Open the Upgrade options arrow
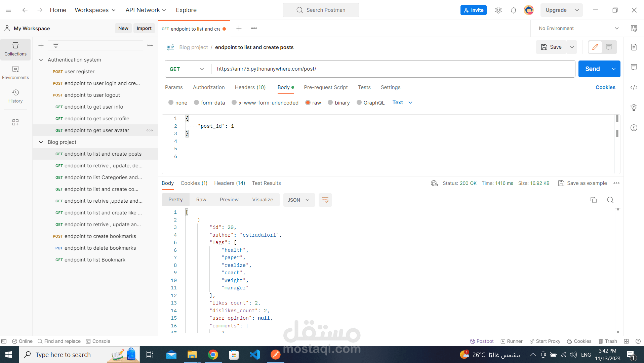Viewport: 644px width, 363px height. [x=577, y=10]
